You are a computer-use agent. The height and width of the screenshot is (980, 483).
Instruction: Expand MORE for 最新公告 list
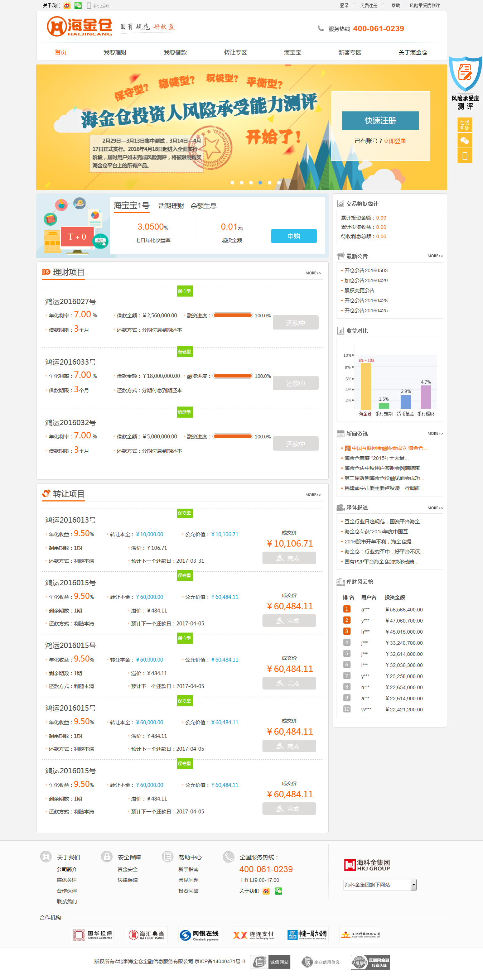(435, 256)
